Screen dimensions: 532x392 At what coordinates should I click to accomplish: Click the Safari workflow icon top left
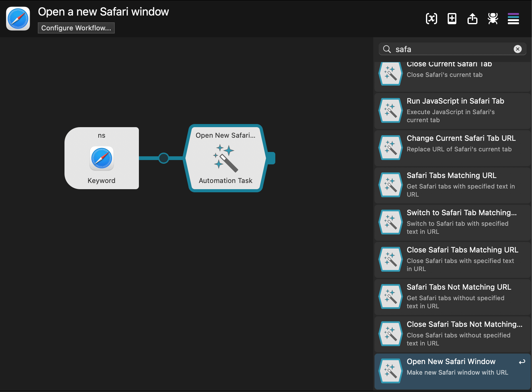(x=18, y=18)
